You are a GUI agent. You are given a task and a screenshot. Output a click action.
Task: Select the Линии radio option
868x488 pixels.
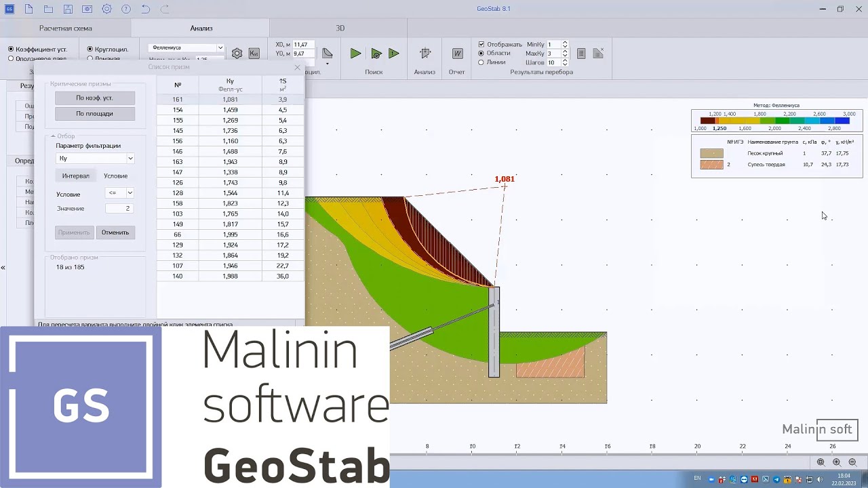(481, 62)
